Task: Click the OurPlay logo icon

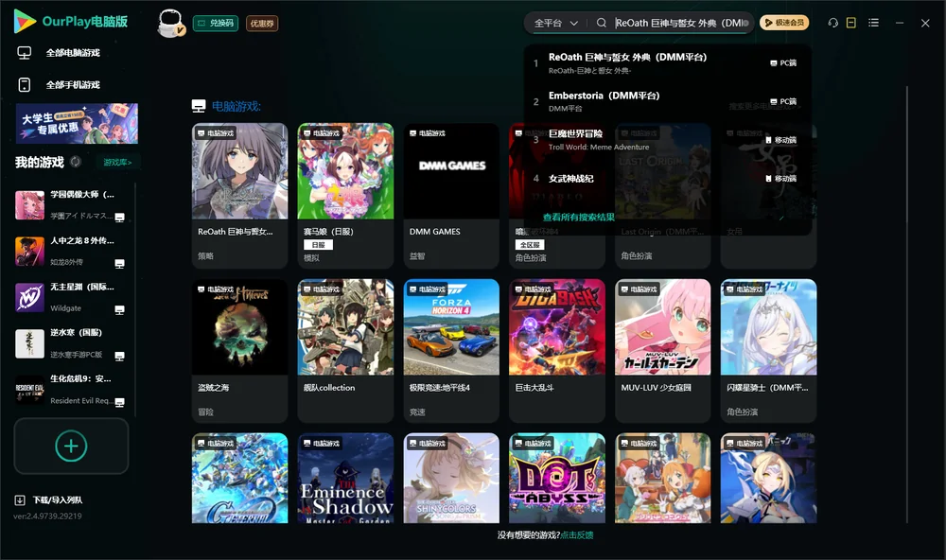Action: click(x=25, y=21)
